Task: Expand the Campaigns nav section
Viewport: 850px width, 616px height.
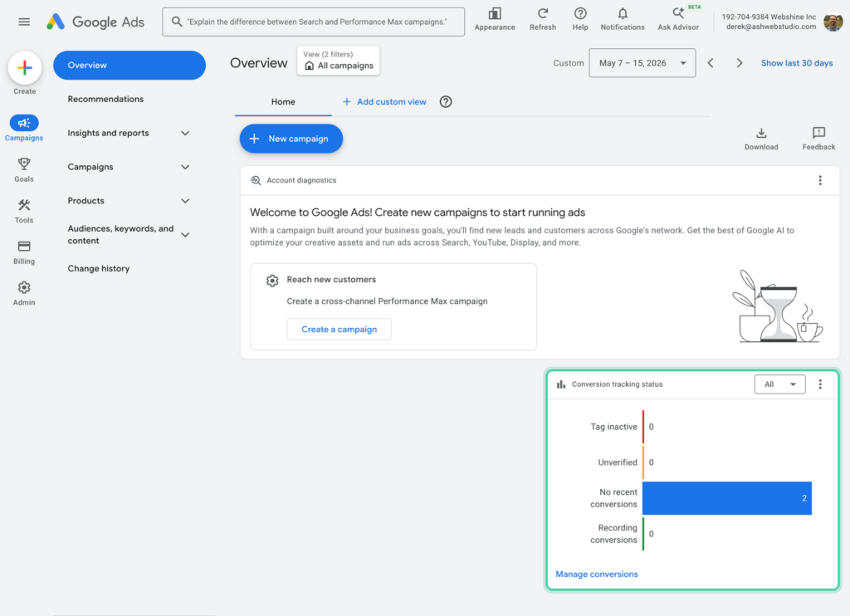Action: pyautogui.click(x=185, y=167)
